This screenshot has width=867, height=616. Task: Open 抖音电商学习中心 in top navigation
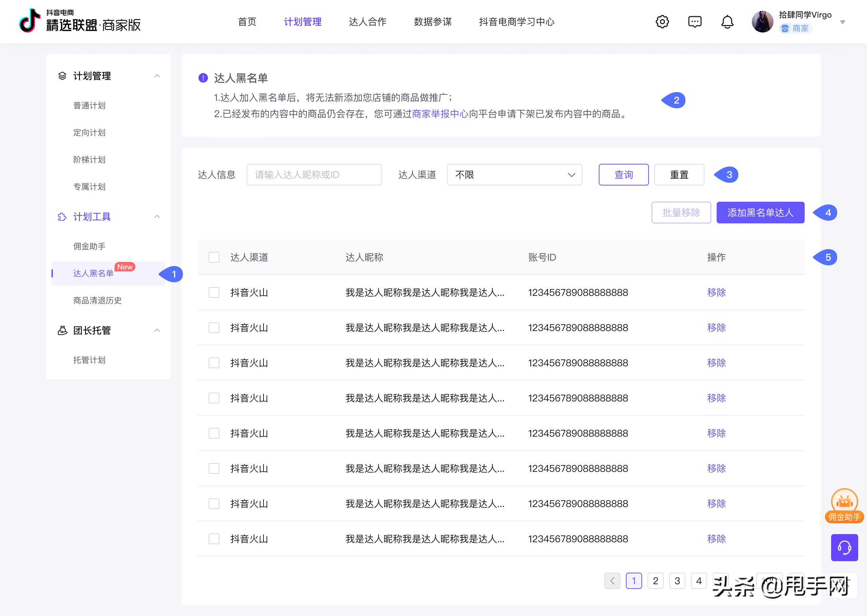pos(516,22)
